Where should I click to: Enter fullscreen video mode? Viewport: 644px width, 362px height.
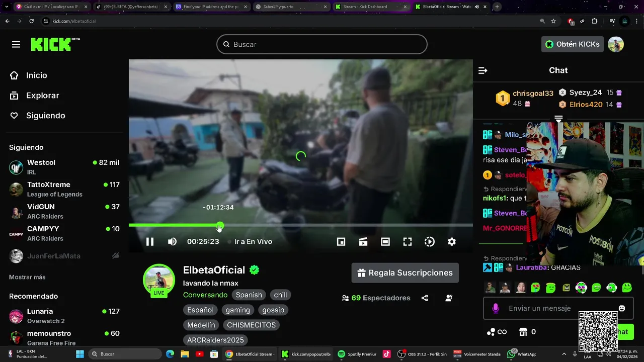coord(408,242)
